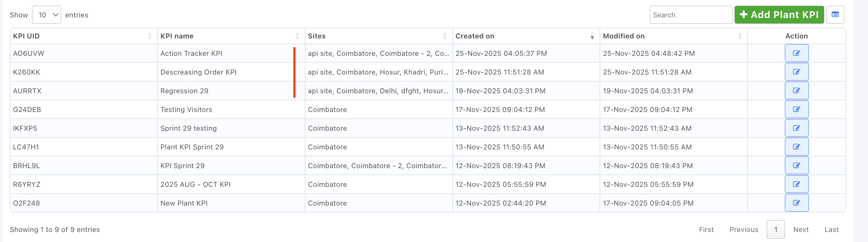This screenshot has height=242, width=868.
Task: Go to the Next page
Action: click(x=801, y=230)
